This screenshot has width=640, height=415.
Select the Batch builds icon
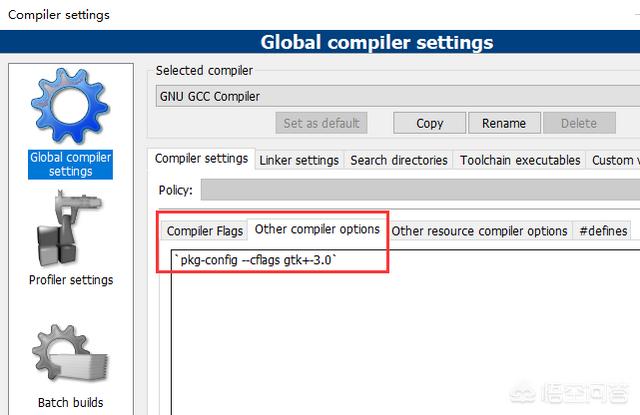click(x=69, y=355)
